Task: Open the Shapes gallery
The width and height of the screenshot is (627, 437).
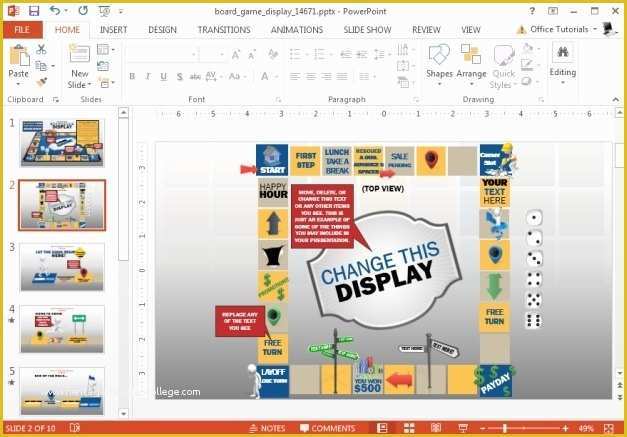Action: (x=439, y=66)
